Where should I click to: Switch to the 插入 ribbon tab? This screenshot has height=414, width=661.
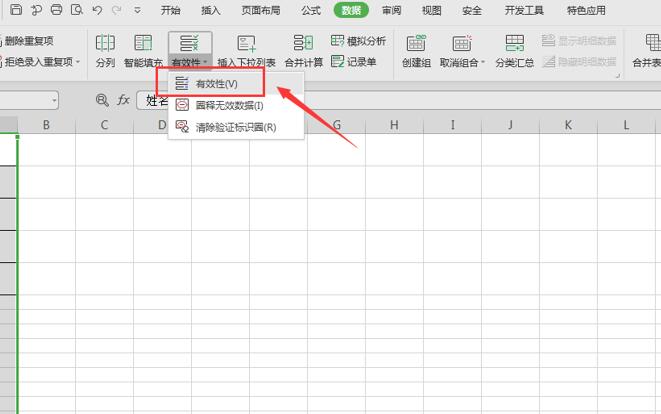click(210, 10)
